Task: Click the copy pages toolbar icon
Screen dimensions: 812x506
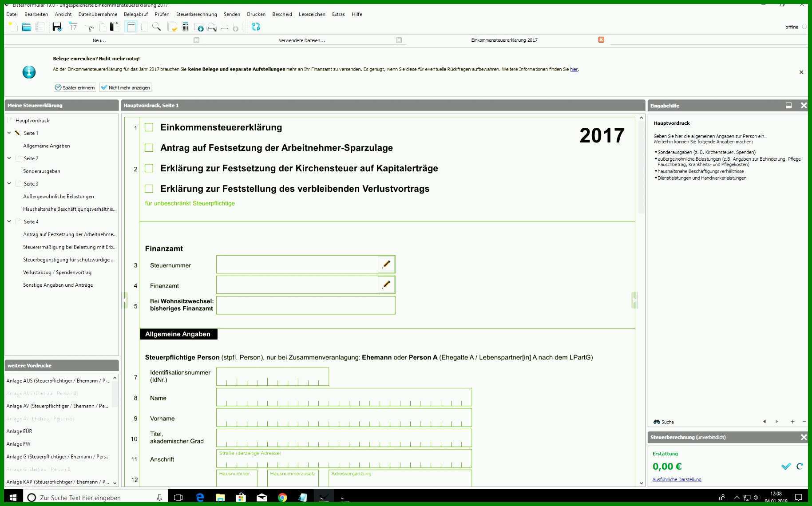Action: [103, 27]
